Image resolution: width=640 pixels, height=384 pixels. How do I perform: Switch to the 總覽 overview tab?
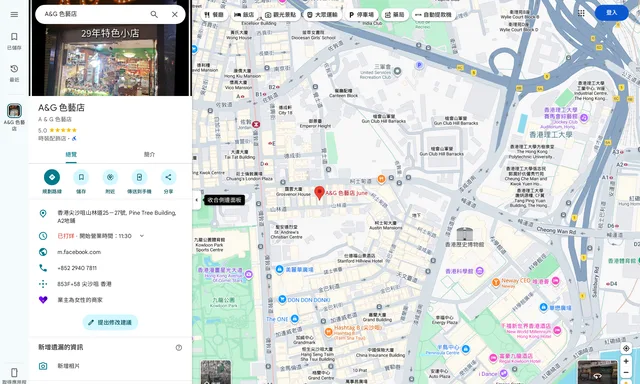point(71,155)
